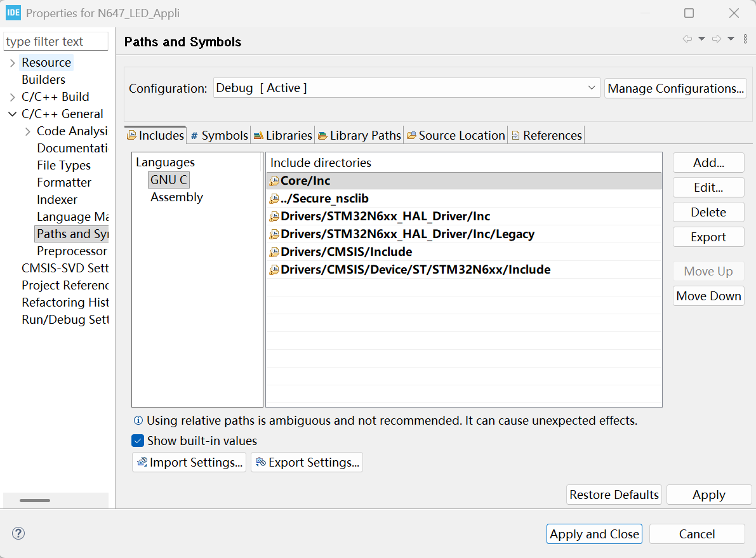
Task: Click Manage Configurations... button
Action: [x=675, y=88]
